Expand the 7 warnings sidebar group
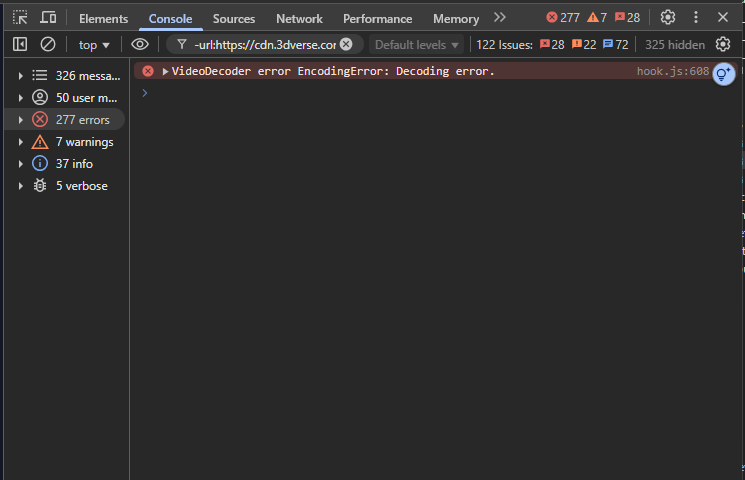The height and width of the screenshot is (480, 745). click(x=20, y=142)
